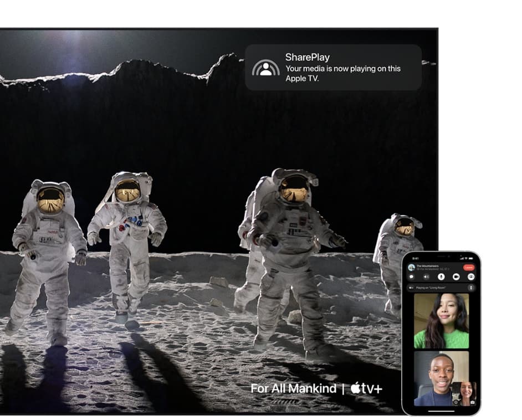Open the Messages bubble icon in FaceTime controls

pyautogui.click(x=412, y=277)
